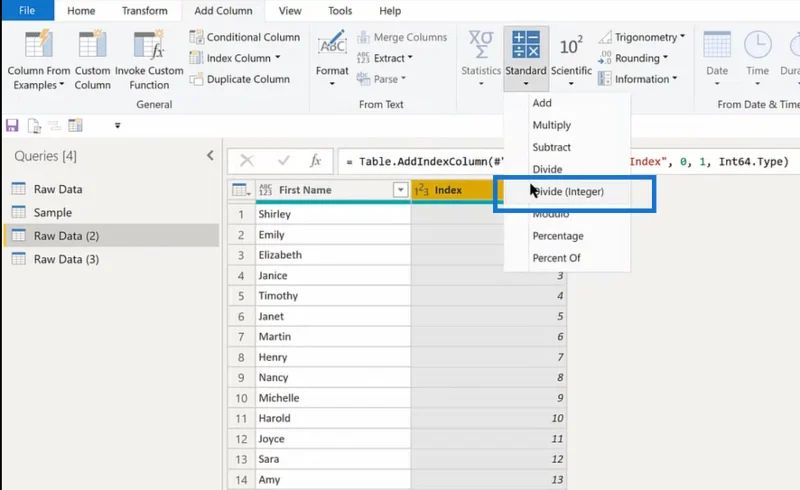Confirm formula with checkmark icon
This screenshot has height=490, width=800.
284,161
